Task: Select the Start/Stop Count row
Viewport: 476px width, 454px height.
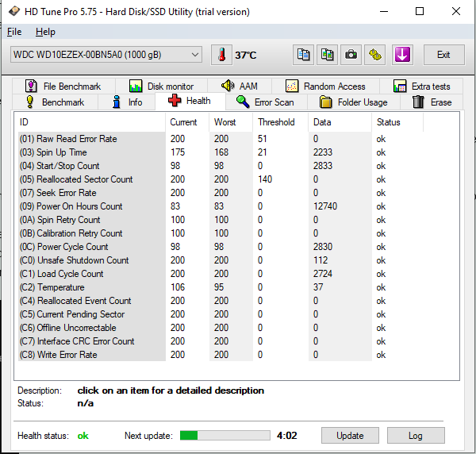Action: (221, 166)
